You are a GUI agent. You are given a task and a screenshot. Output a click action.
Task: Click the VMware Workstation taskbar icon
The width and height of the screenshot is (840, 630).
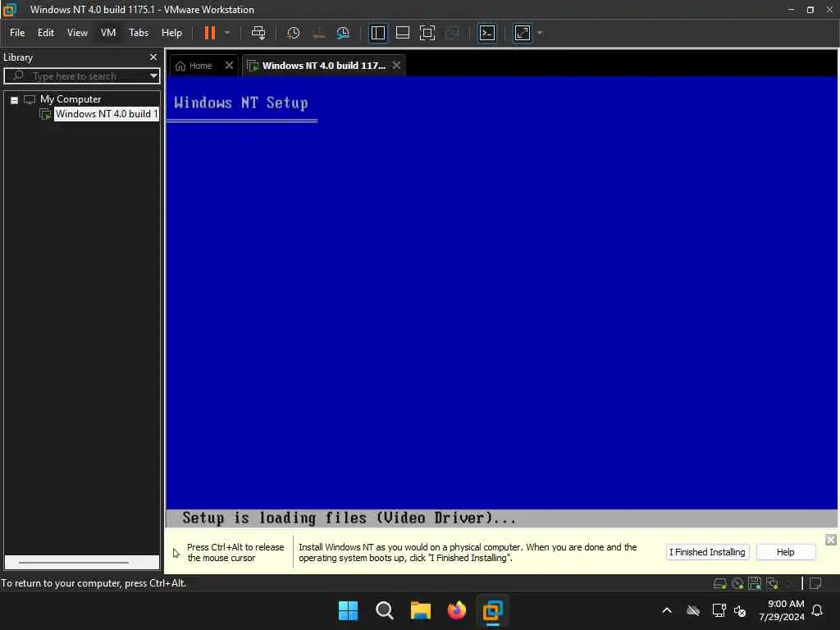pos(492,610)
